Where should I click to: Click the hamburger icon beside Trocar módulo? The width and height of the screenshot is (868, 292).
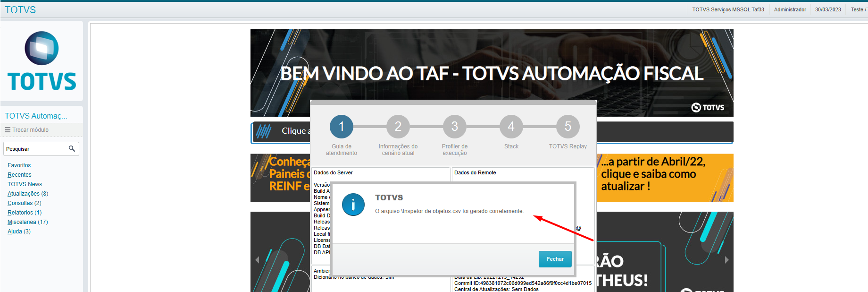8,130
